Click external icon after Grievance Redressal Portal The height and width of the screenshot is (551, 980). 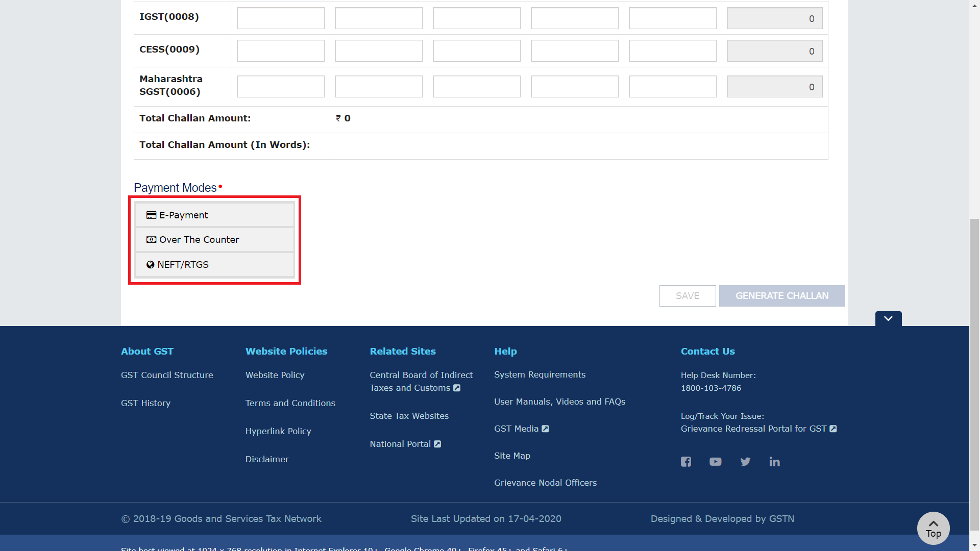(833, 429)
